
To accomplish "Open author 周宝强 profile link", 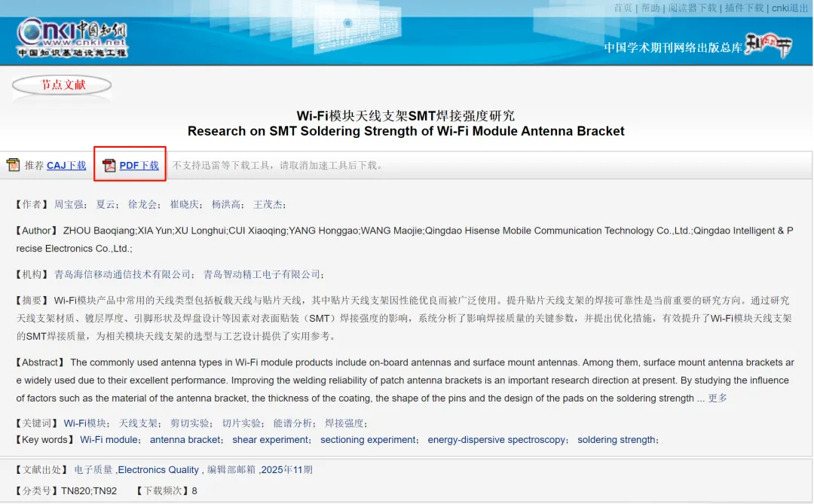I will 69,204.
